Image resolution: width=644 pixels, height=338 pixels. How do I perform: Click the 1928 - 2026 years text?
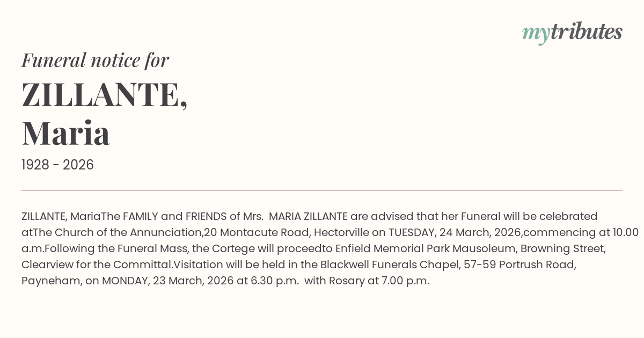[57, 165]
